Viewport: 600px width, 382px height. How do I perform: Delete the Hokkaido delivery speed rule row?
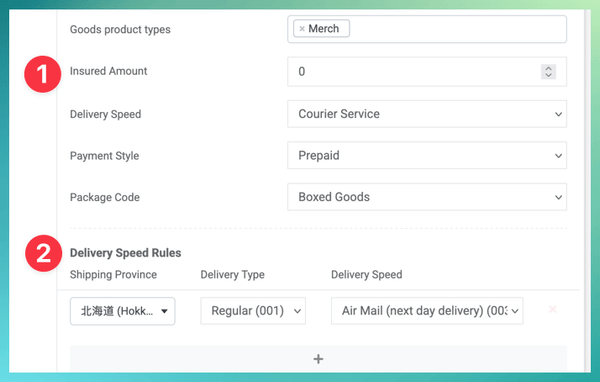click(553, 309)
